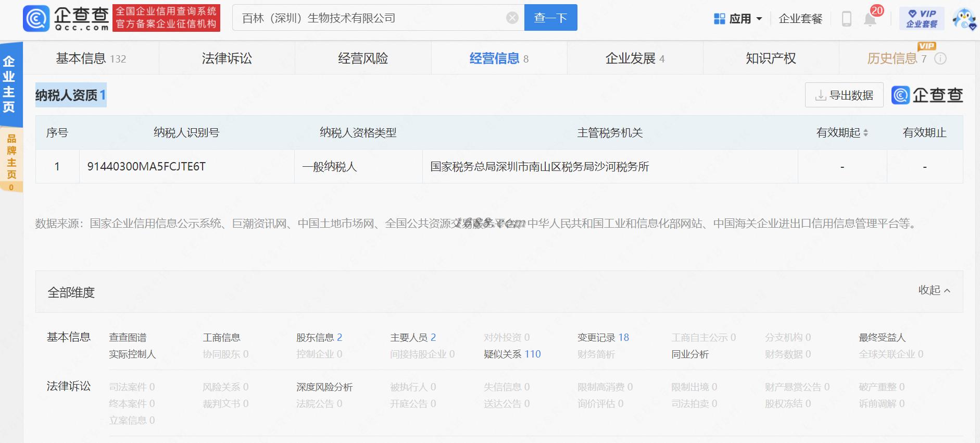Open 变更记录 18 link
The width and height of the screenshot is (980, 443).
tap(603, 338)
